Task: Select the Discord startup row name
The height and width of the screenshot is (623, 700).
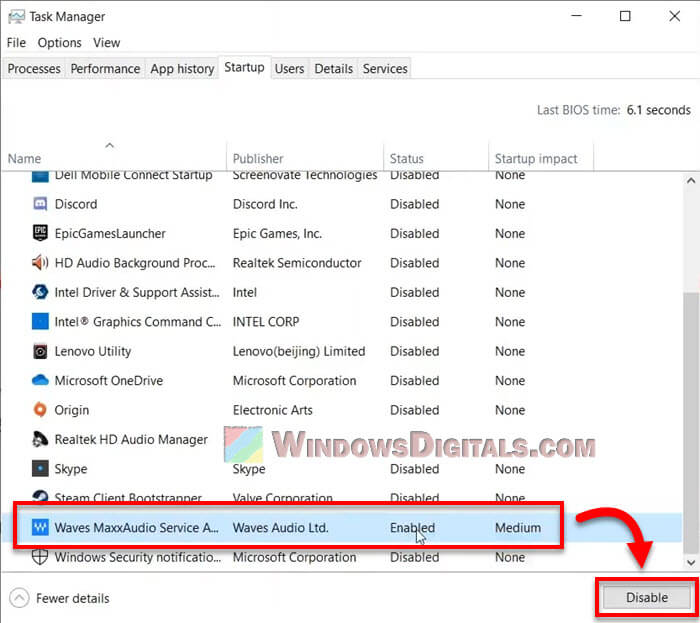Action: (x=76, y=204)
